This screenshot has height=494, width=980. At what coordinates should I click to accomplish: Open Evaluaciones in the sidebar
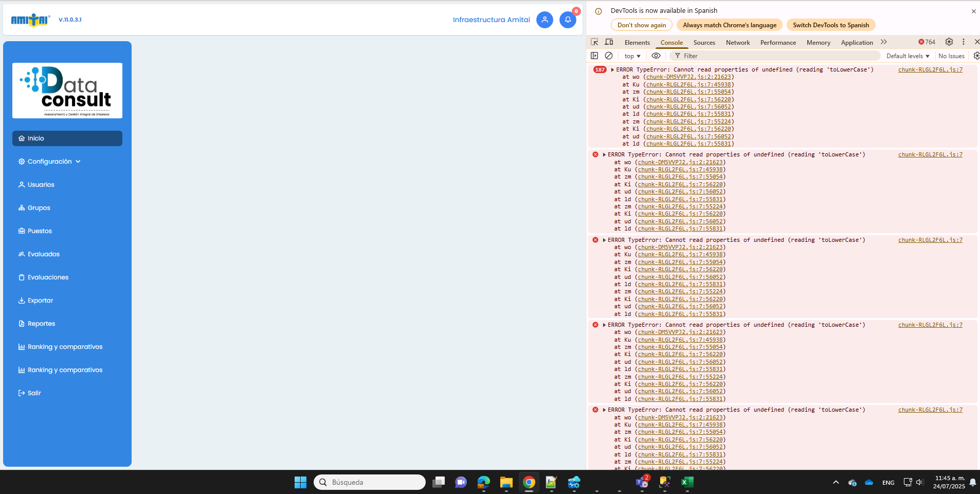(48, 277)
